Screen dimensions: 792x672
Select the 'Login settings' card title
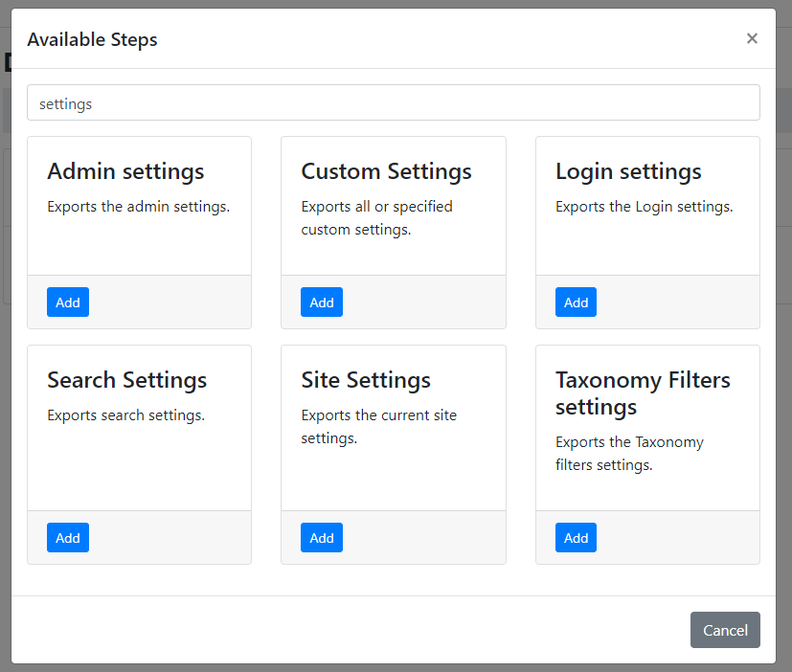click(x=628, y=171)
